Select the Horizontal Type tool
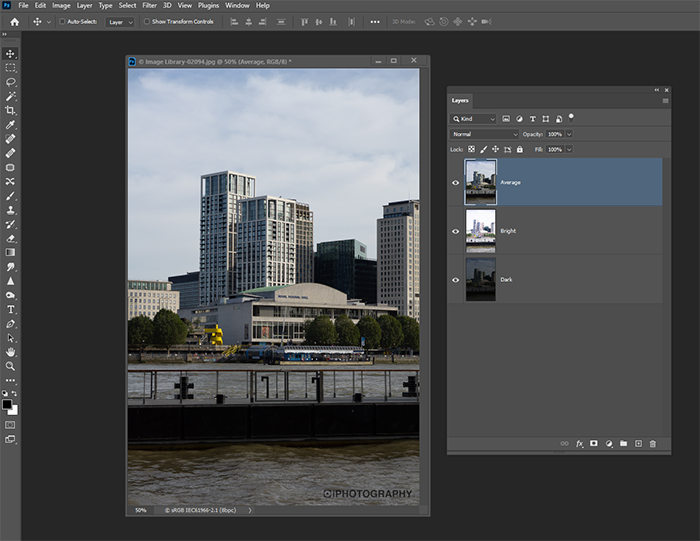700x541 pixels. [x=10, y=309]
